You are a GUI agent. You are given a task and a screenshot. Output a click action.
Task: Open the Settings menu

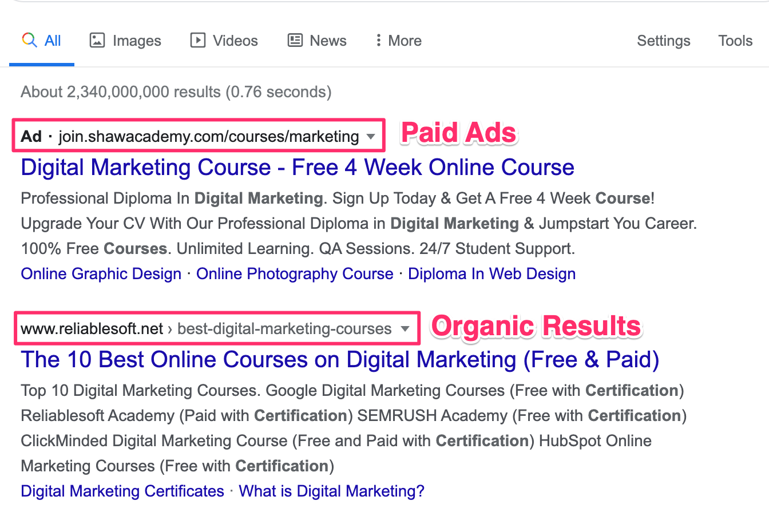[x=663, y=41]
